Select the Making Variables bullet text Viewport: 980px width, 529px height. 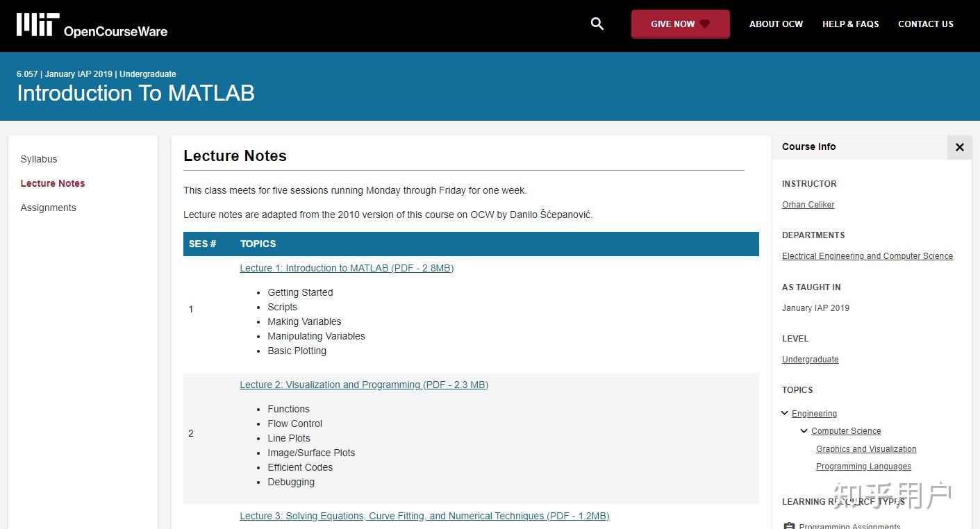point(304,321)
